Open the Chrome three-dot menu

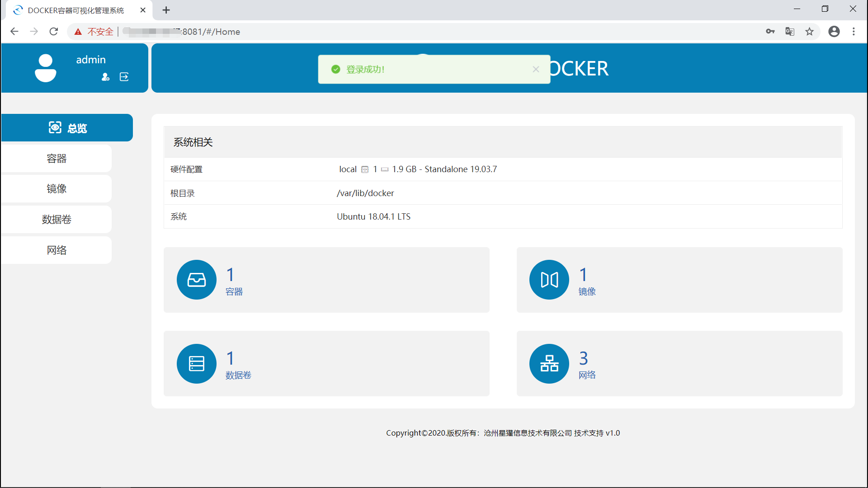[854, 31]
